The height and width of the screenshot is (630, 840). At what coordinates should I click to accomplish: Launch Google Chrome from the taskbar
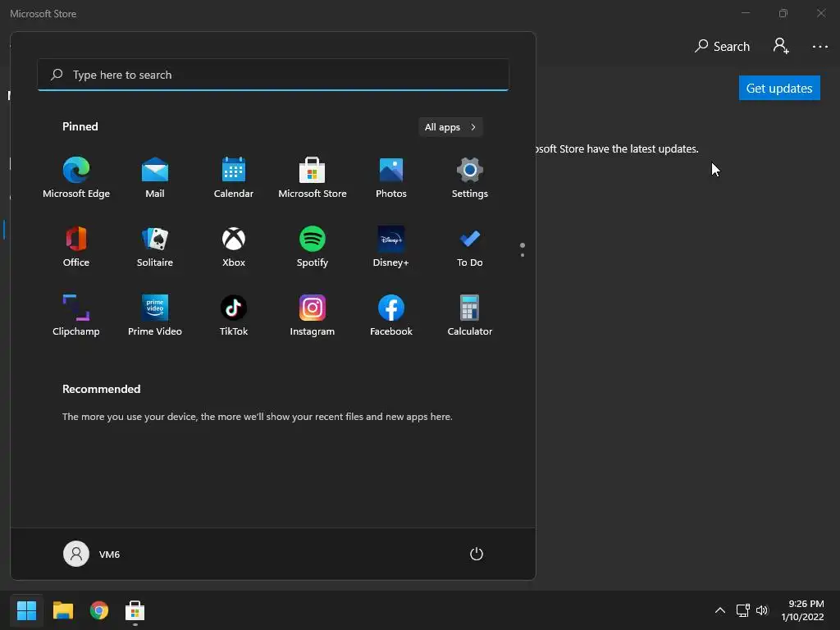[x=99, y=610]
